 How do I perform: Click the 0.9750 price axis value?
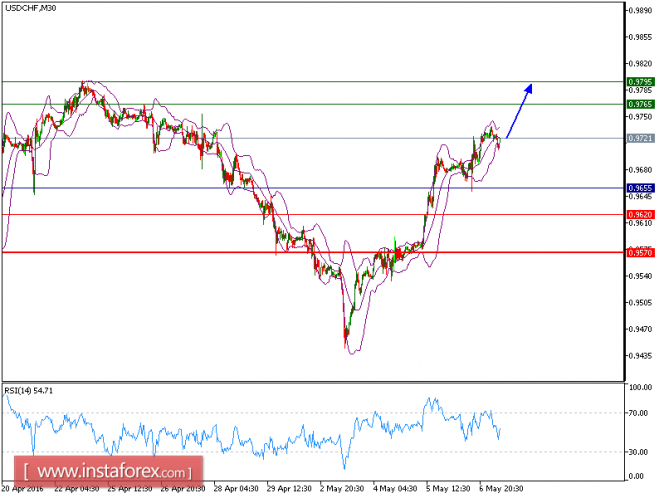pos(640,117)
